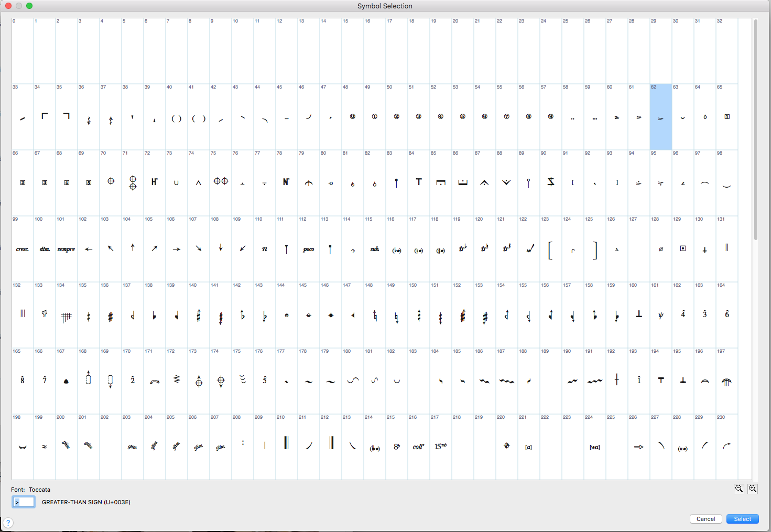Screen dimensions: 771x532
Task: Select the 'cresc.' symbol in slot 99
Action: pyautogui.click(x=23, y=249)
